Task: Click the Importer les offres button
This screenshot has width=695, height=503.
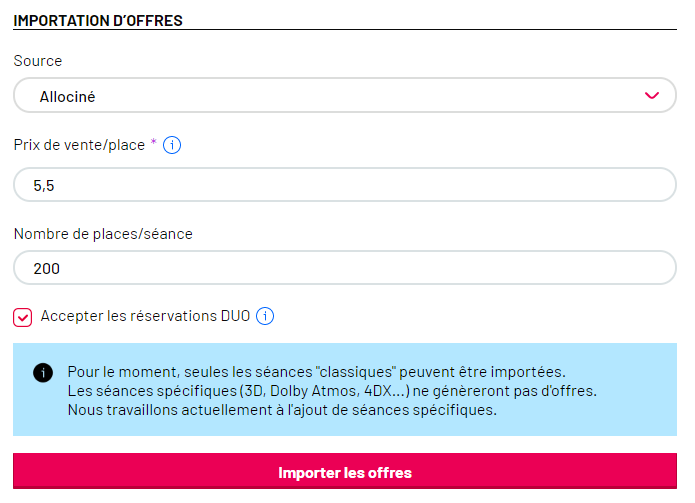Action: coord(345,471)
